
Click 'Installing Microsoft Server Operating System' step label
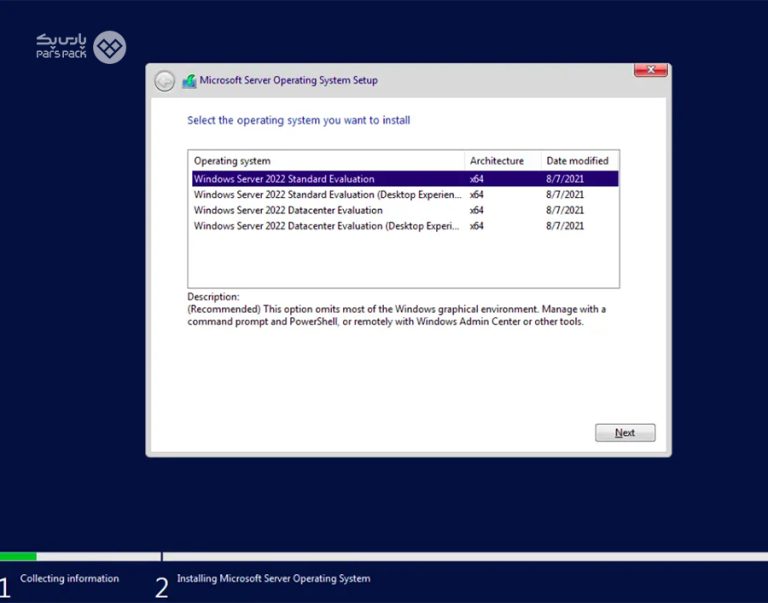click(x=273, y=579)
